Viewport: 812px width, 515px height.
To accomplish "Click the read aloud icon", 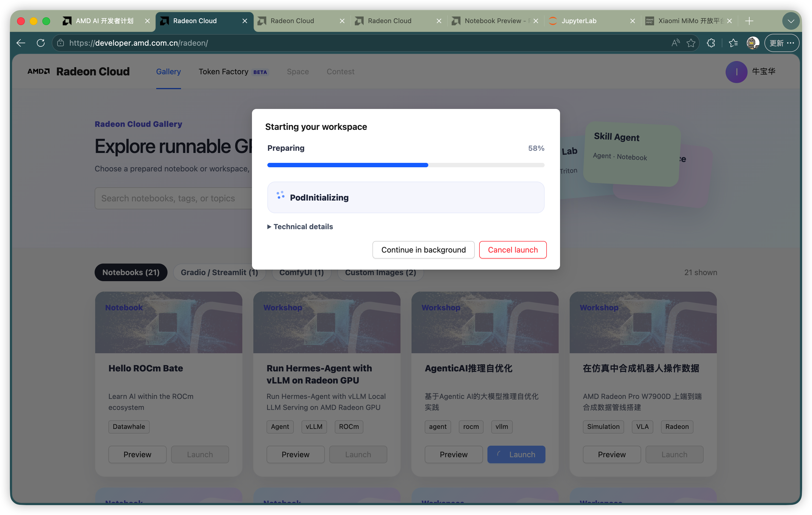I will [x=676, y=43].
